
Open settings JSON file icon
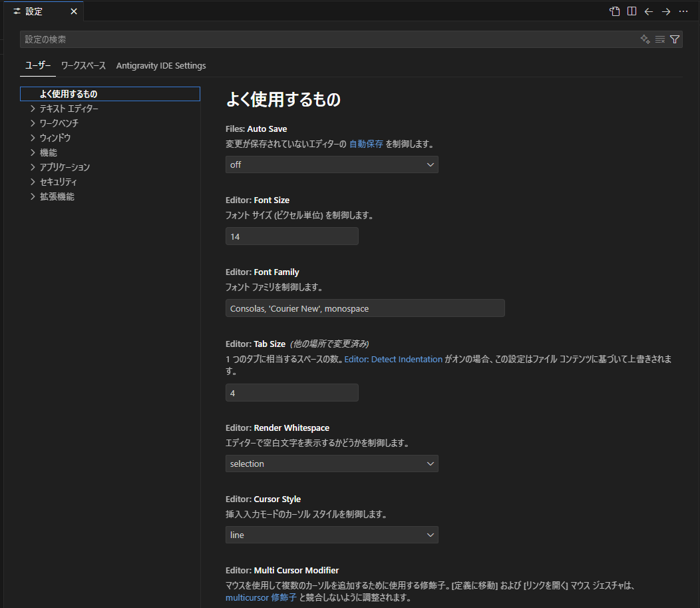615,11
